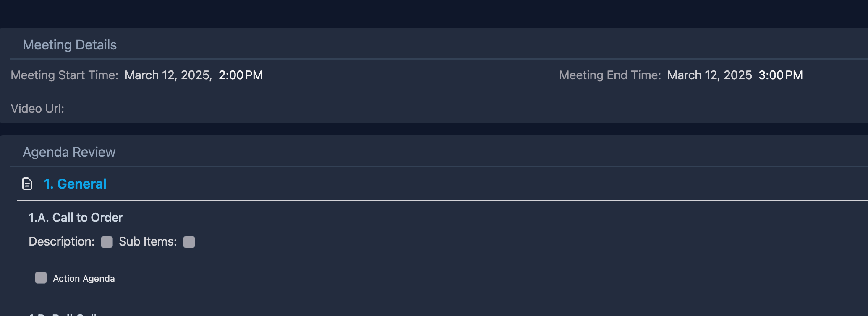Enable the Sub Items checkbox
The height and width of the screenshot is (316, 868).
[189, 242]
